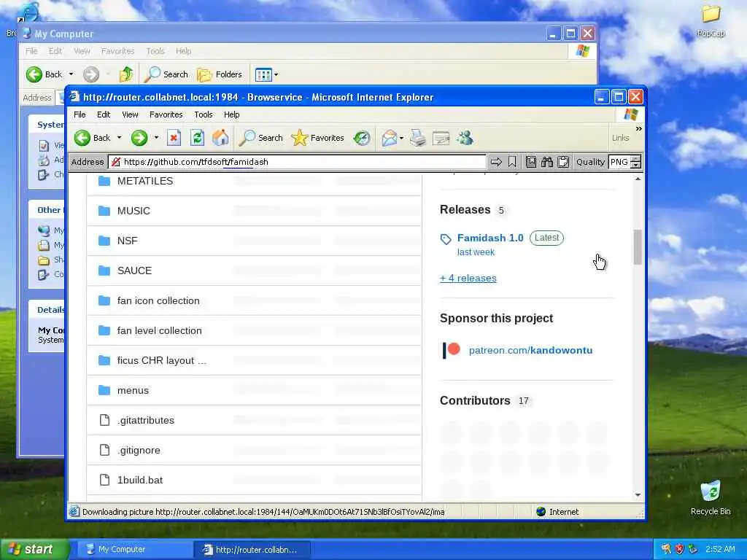Click Up folder icon in My Computer

[x=126, y=74]
